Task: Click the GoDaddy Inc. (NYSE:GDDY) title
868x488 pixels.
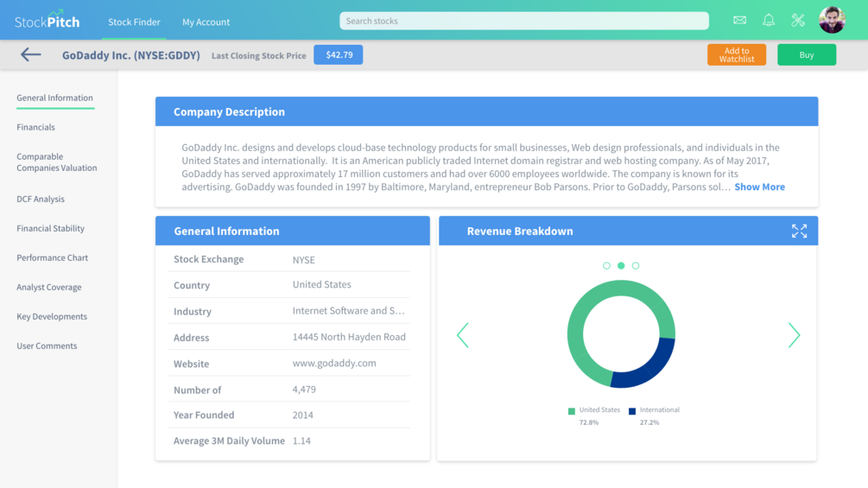Action: click(130, 55)
